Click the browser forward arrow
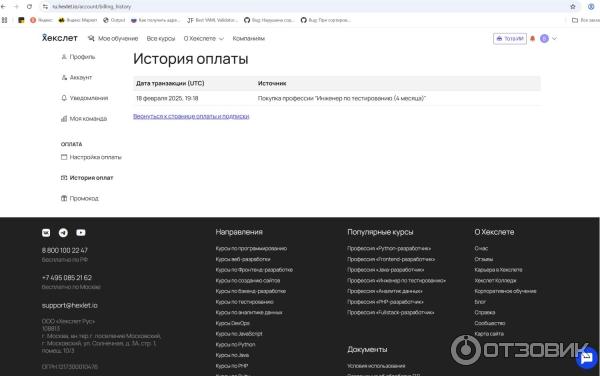Viewport: 600px width, 376px height. (16, 7)
